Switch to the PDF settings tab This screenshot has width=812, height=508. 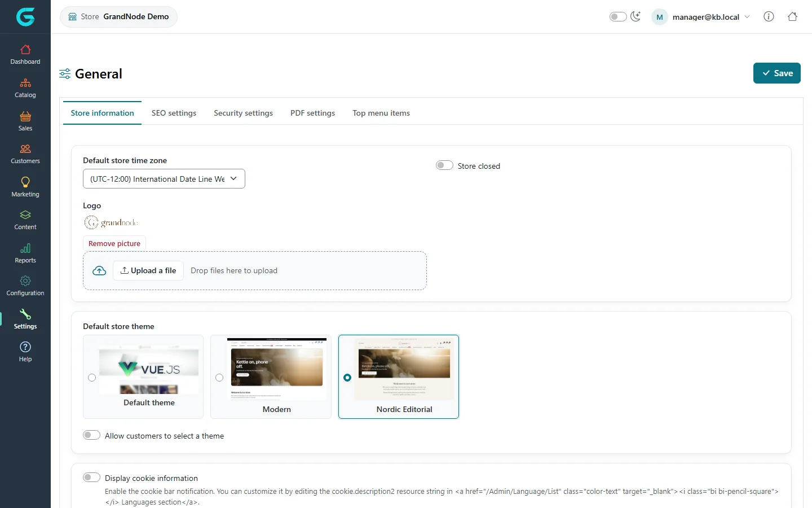(x=312, y=113)
